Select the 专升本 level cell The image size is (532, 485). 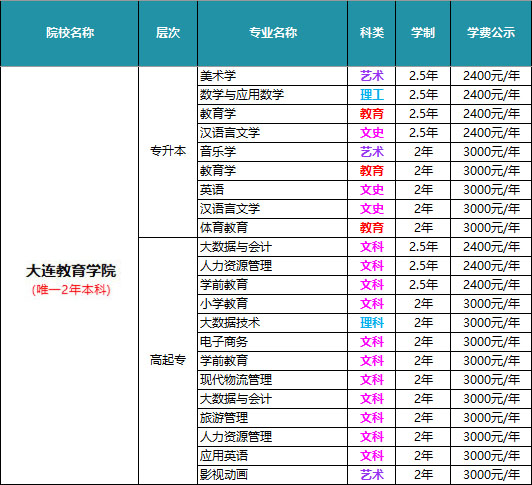168,151
